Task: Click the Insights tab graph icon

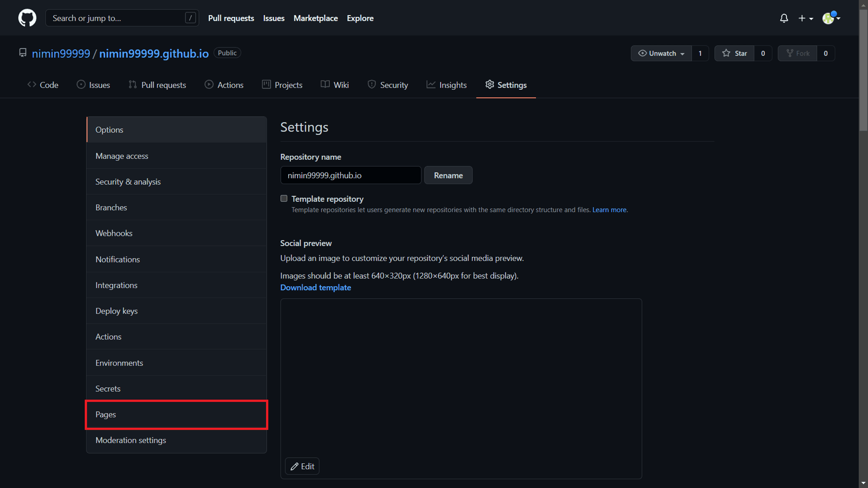Action: pyautogui.click(x=431, y=85)
